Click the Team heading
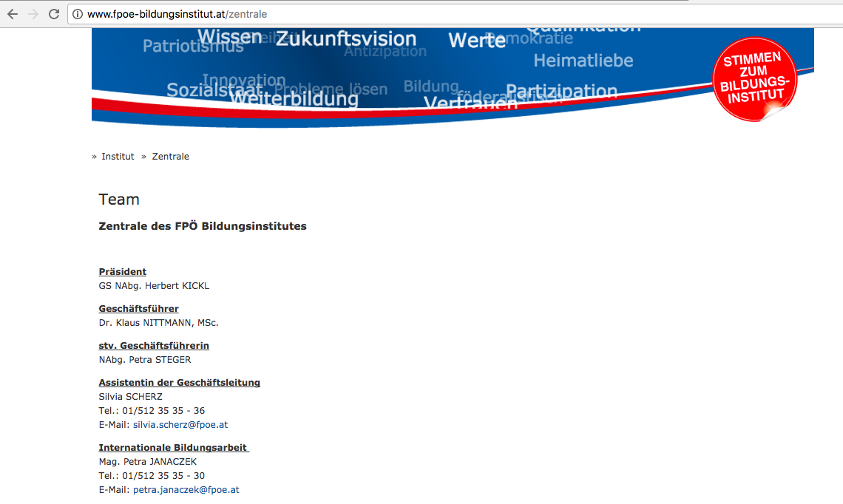Viewport: 843px width, 504px height. click(x=119, y=200)
